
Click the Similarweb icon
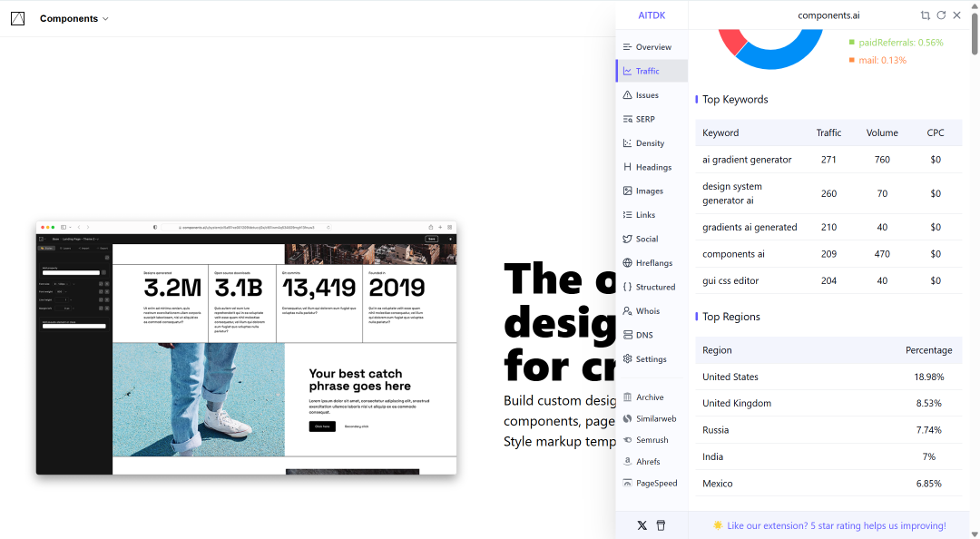[628, 418]
